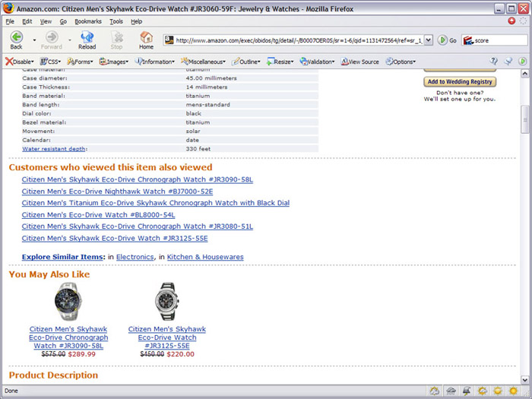Open Skyhawk Eco-Drive Watch #JR3125-55E list link

pos(114,238)
